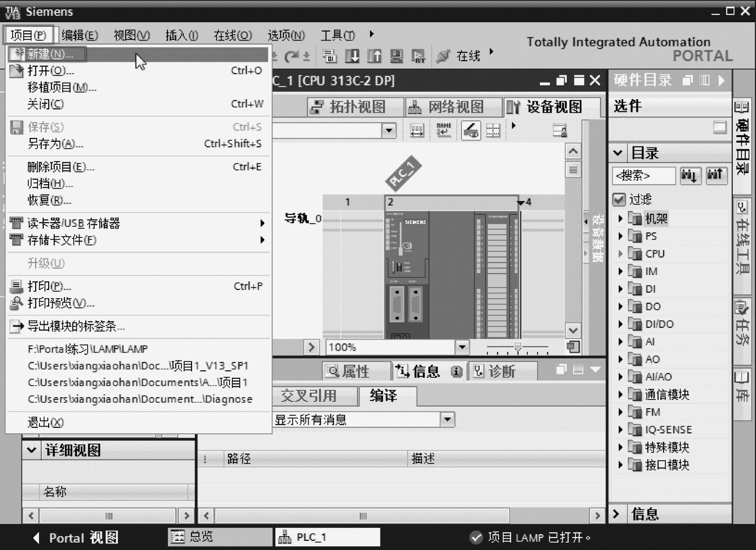Expand the 信息 section in catalog
The width and height of the screenshot is (756, 550).
[617, 514]
